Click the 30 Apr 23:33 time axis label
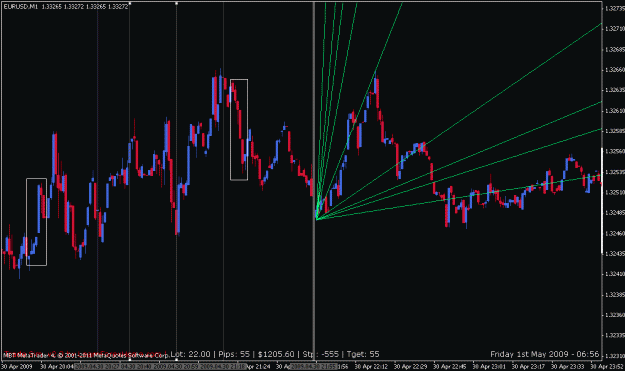 pyautogui.click(x=567, y=366)
